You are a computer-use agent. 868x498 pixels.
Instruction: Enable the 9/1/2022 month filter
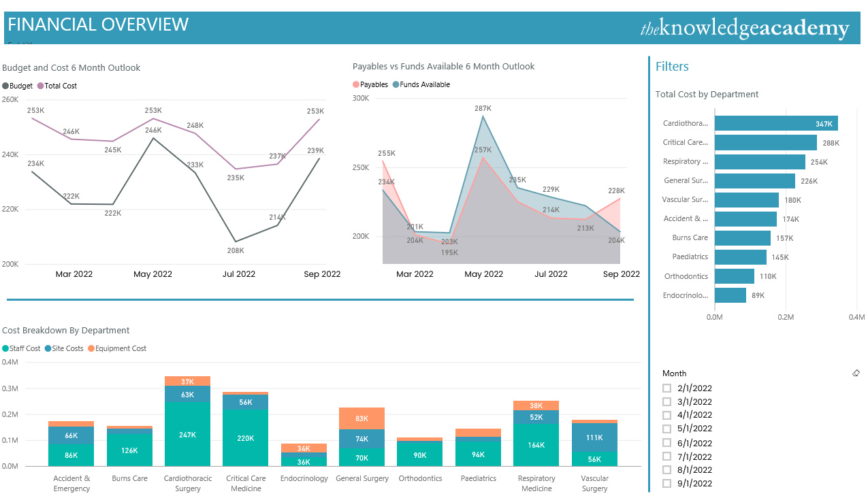click(666, 483)
